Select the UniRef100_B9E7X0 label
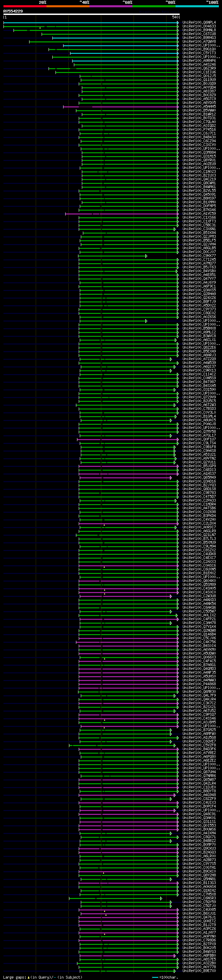Viewport: 222px width, 980px height. [199, 971]
